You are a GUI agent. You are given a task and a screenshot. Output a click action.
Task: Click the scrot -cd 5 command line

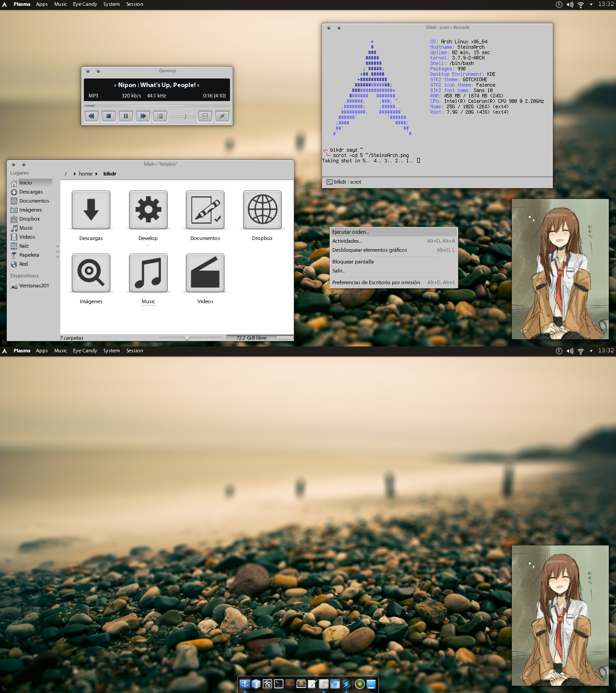point(371,155)
